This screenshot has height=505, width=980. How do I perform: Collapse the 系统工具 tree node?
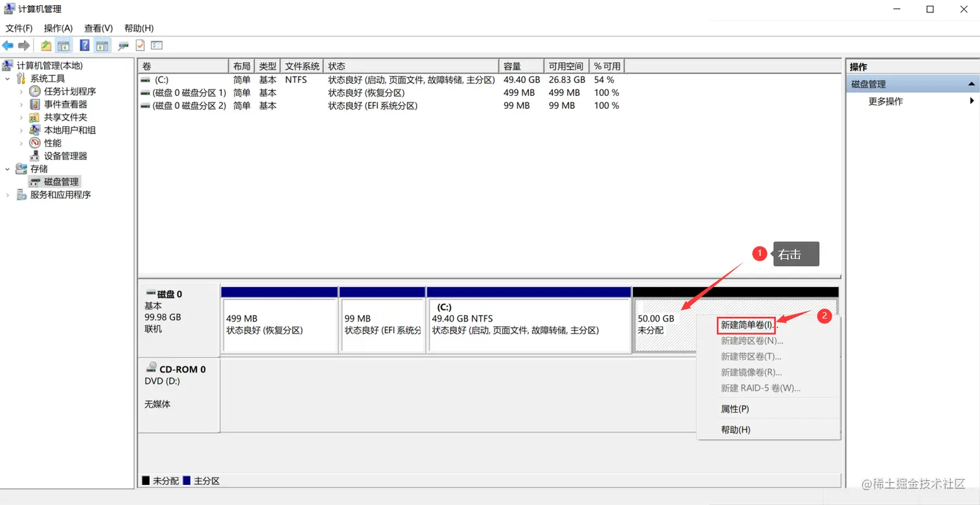(8, 78)
